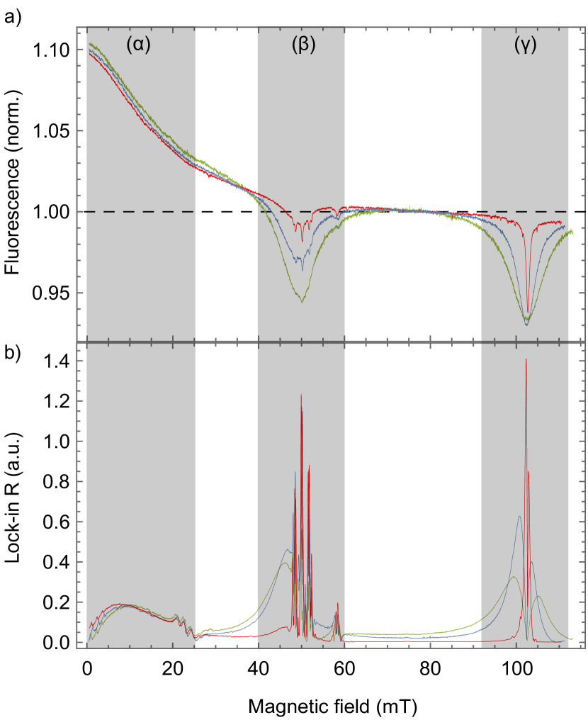Click the 1.2 lock-in tick label
The image size is (588, 720).
(x=57, y=401)
